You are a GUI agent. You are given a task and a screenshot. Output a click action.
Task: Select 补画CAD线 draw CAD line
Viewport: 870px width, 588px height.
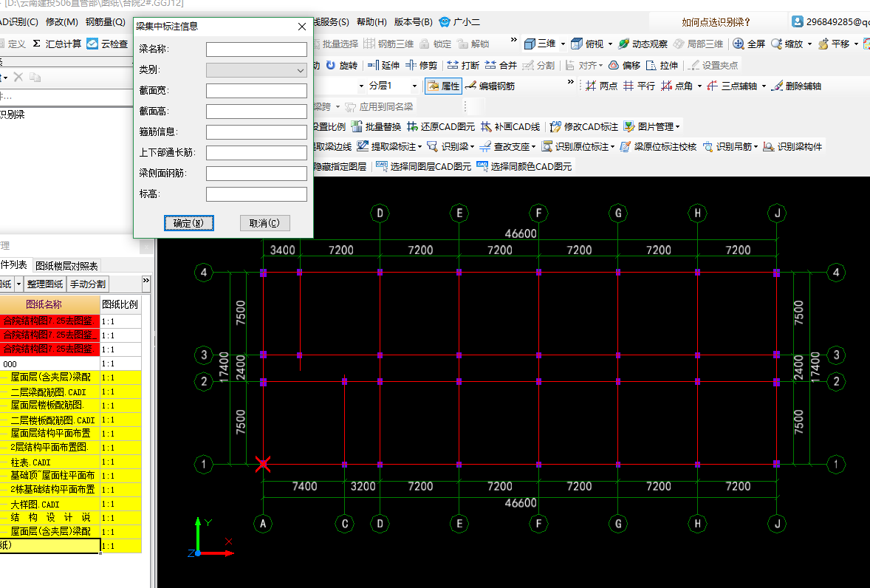510,126
